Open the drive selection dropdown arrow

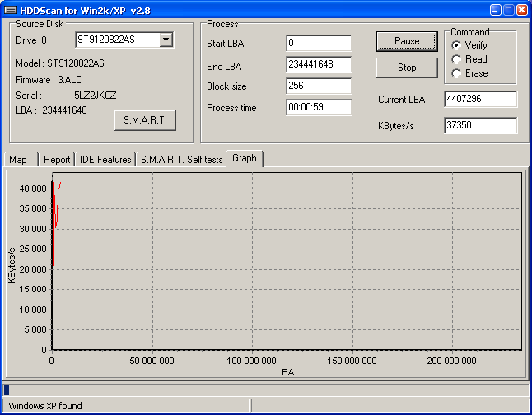point(166,40)
